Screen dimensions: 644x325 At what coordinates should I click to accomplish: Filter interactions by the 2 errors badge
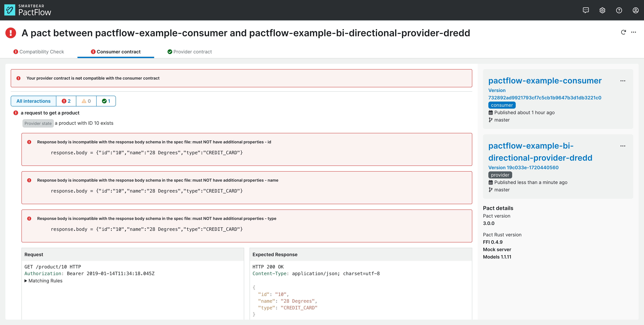tap(66, 101)
